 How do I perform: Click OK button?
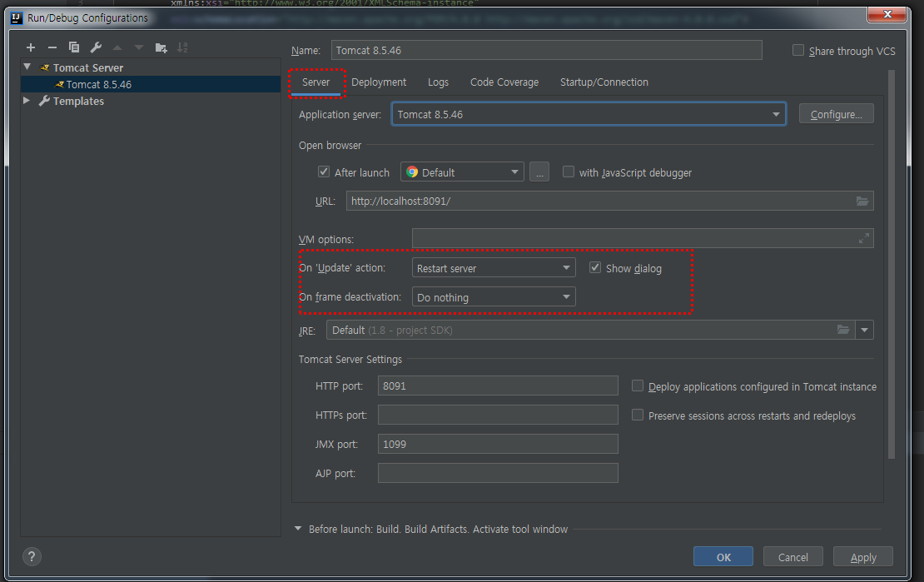pos(723,557)
